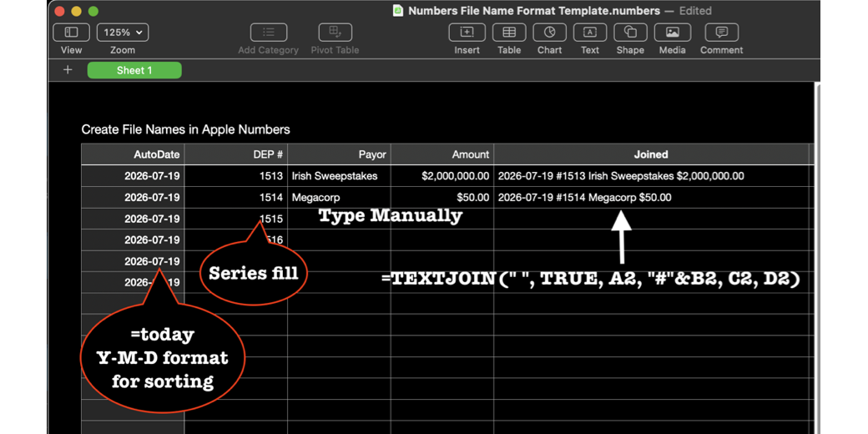Select AutoDate cell in the 1513 row
The image size is (868, 434).
tap(133, 176)
